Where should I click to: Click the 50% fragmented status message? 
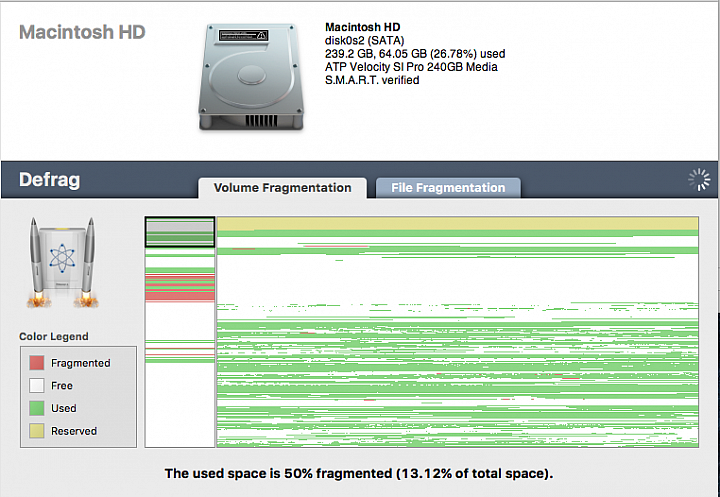click(x=359, y=474)
